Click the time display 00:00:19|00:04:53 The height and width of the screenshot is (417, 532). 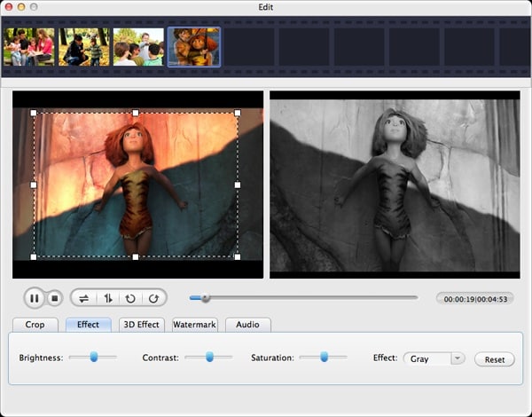[x=475, y=299]
